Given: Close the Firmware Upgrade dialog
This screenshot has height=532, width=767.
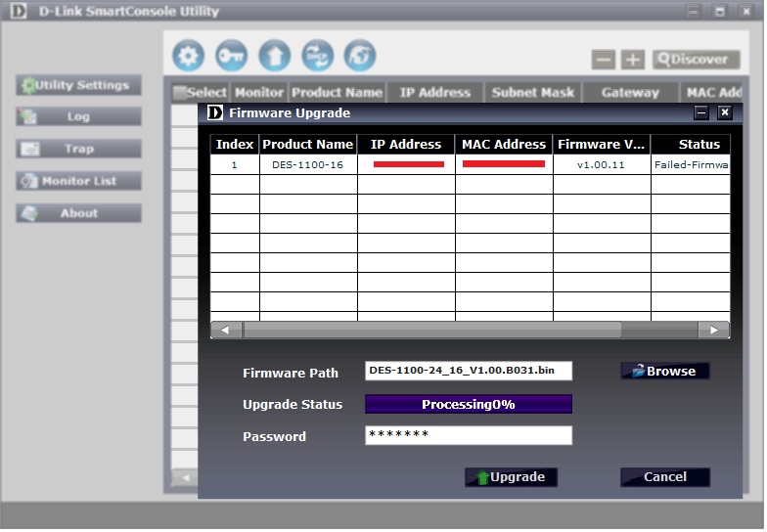Looking at the screenshot, I should click(x=725, y=113).
